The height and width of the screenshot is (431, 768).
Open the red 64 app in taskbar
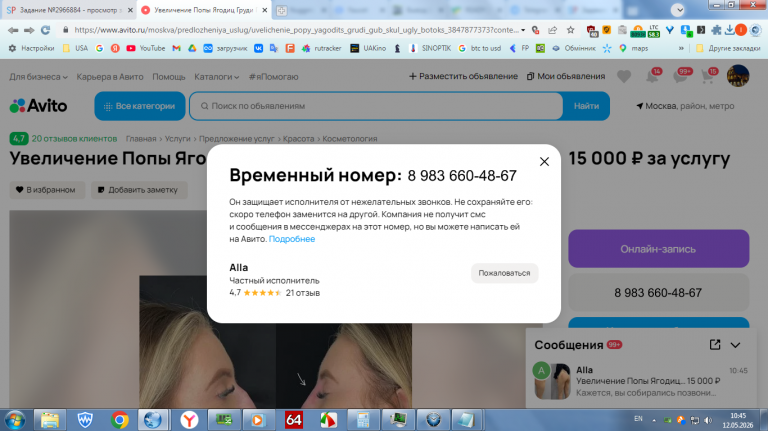click(293, 420)
